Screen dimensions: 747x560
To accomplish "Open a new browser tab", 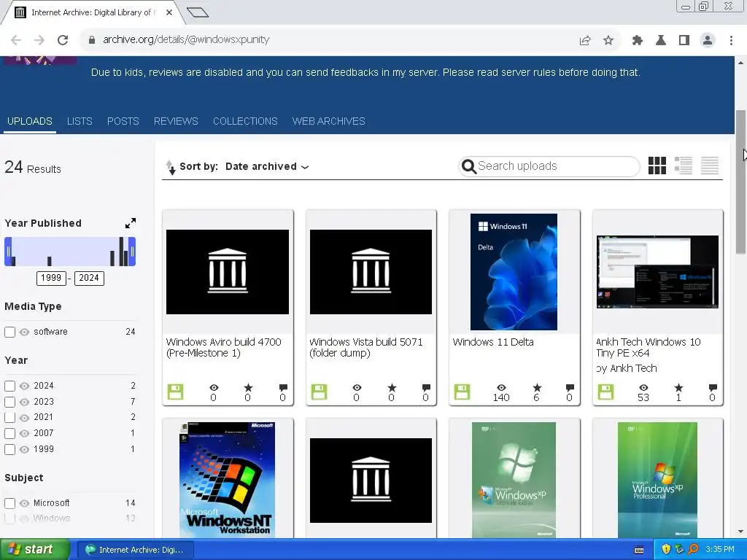I will coord(198,12).
